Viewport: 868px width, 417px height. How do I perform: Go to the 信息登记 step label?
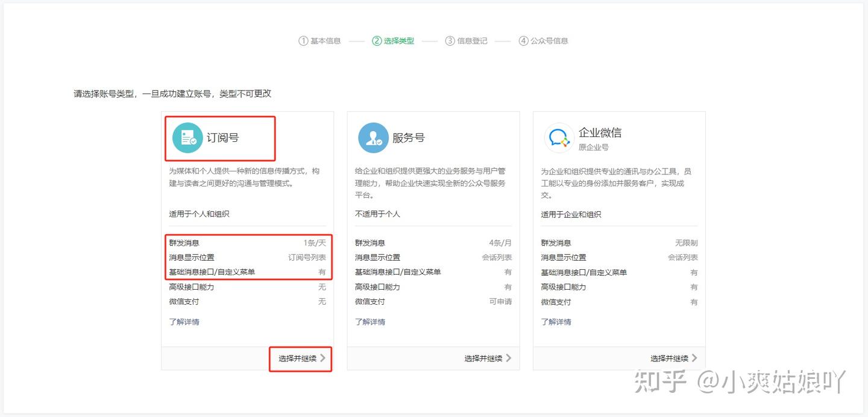point(472,41)
